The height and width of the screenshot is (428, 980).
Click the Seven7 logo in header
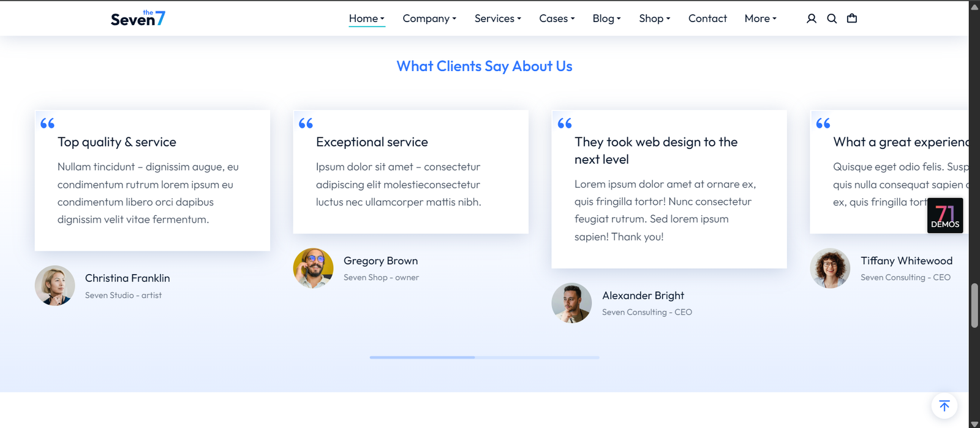(138, 18)
